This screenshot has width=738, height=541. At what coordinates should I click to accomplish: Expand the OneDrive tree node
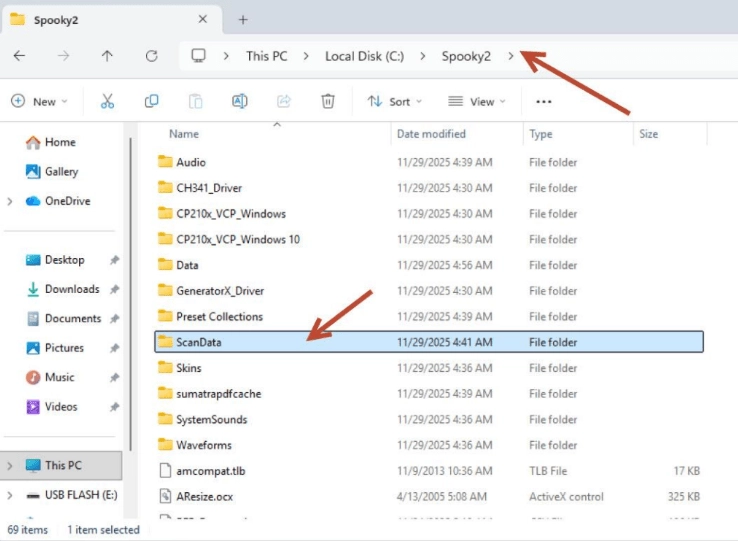10,201
